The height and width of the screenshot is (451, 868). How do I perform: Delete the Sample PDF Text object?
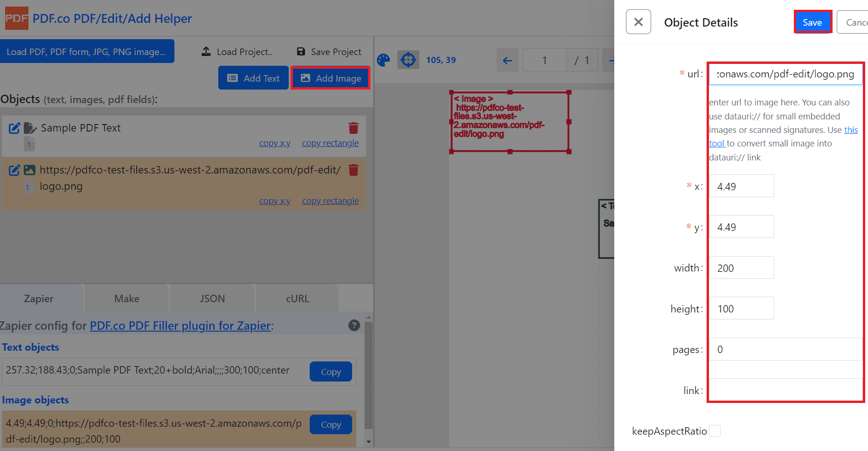(x=354, y=128)
